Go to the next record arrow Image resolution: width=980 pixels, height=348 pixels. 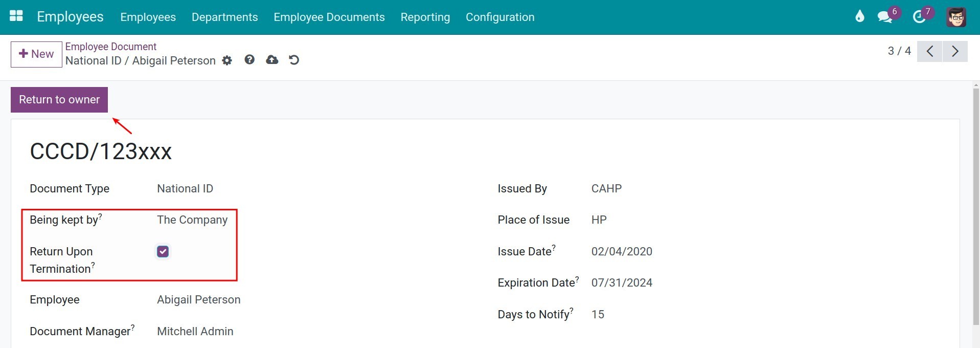[x=954, y=51]
